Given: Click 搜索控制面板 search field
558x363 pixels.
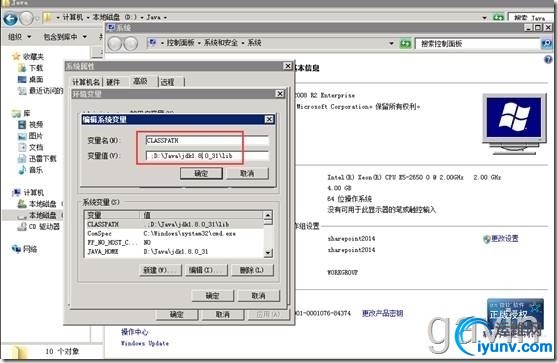Looking at the screenshot, I should pyautogui.click(x=479, y=44).
